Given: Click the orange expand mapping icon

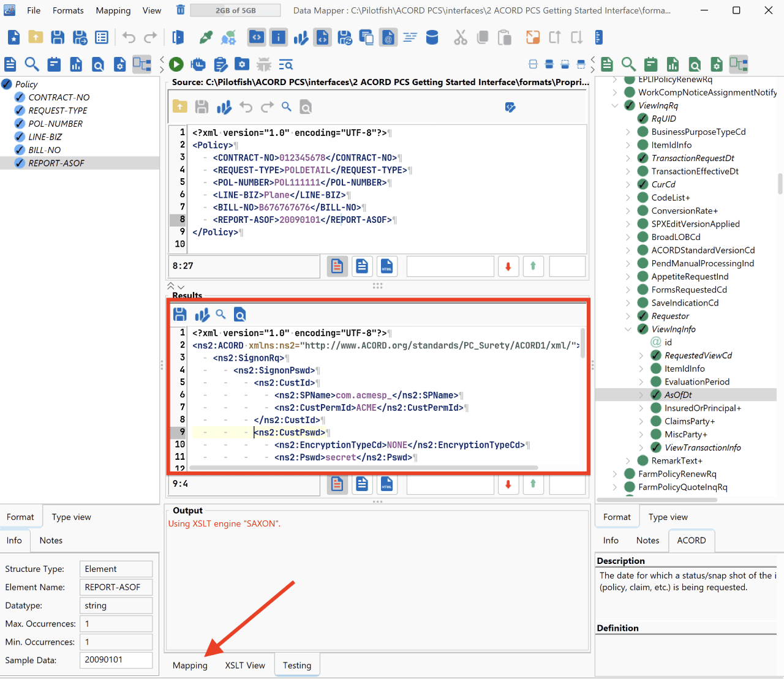Looking at the screenshot, I should coord(533,38).
